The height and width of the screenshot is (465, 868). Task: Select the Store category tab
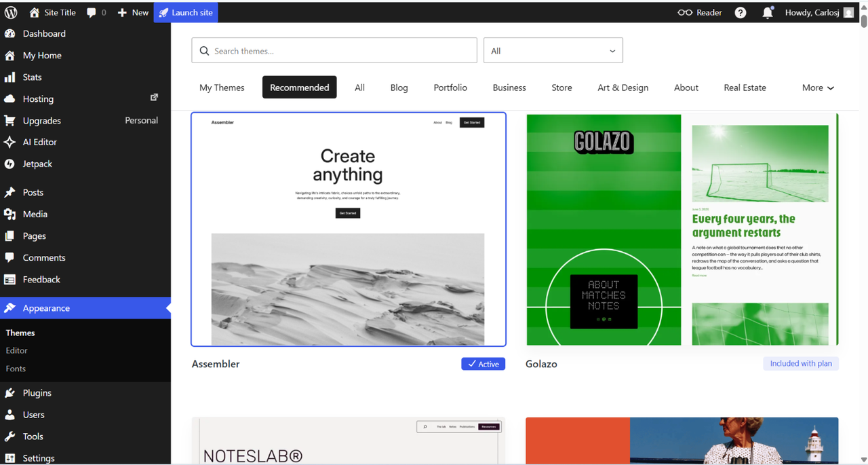tap(561, 88)
